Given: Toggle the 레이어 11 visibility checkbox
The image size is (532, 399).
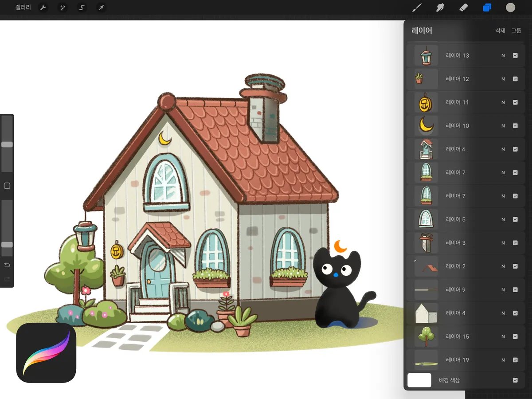Looking at the screenshot, I should click(x=515, y=102).
